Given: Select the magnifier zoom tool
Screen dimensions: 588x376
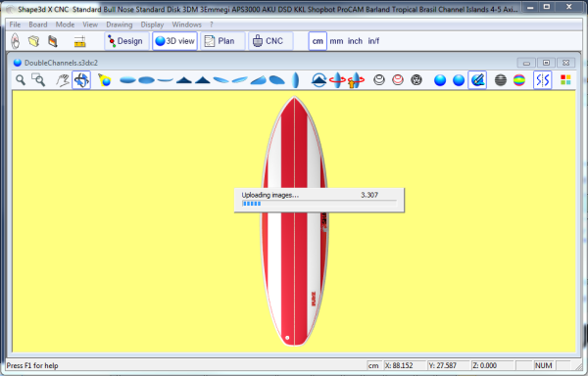Looking at the screenshot, I should 21,79.
